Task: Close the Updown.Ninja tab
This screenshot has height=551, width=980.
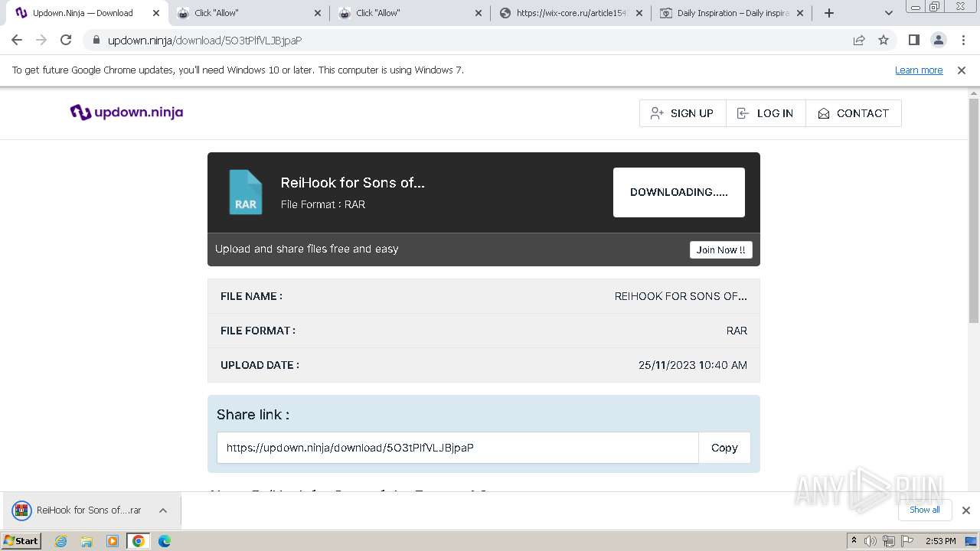Action: [156, 13]
